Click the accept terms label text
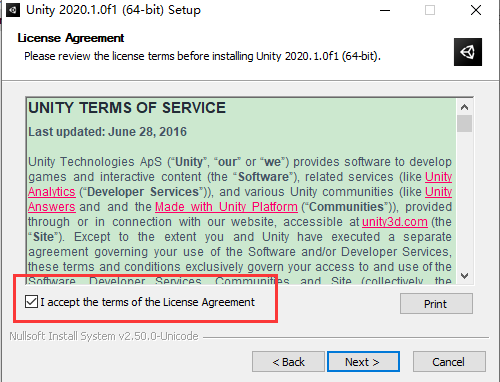Screen dimensions: 500x382 147,302
